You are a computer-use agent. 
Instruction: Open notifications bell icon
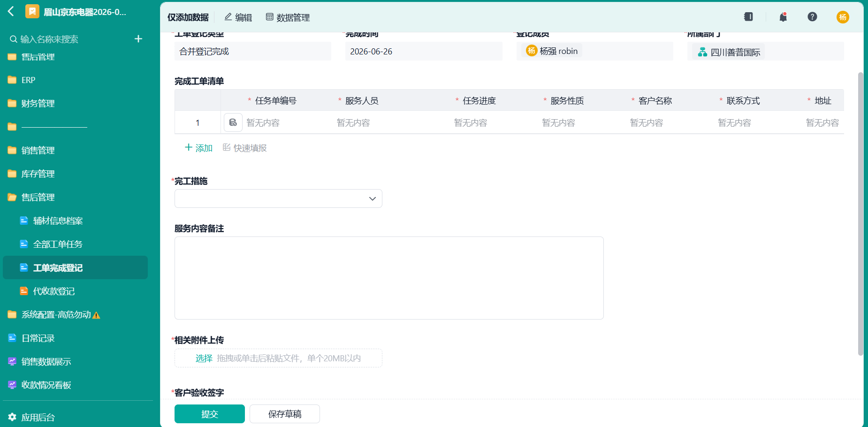783,17
